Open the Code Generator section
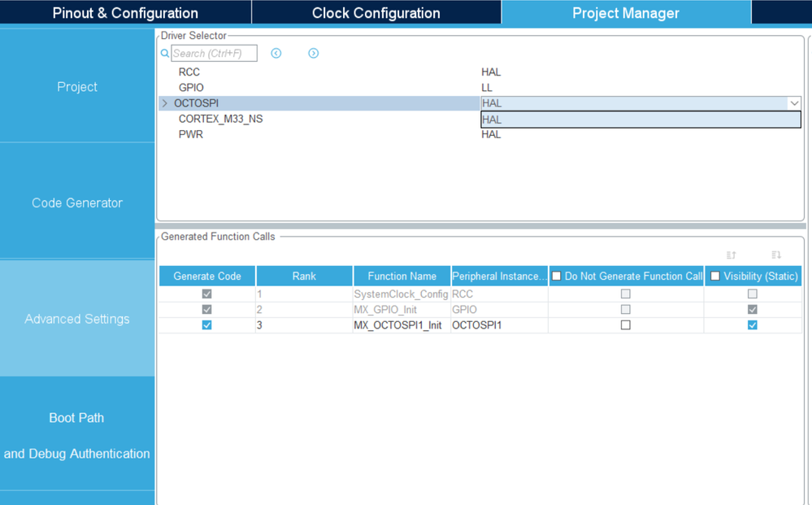 point(77,202)
